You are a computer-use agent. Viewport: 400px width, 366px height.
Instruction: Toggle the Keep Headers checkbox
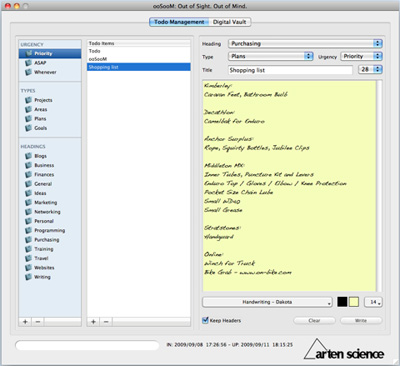point(205,320)
